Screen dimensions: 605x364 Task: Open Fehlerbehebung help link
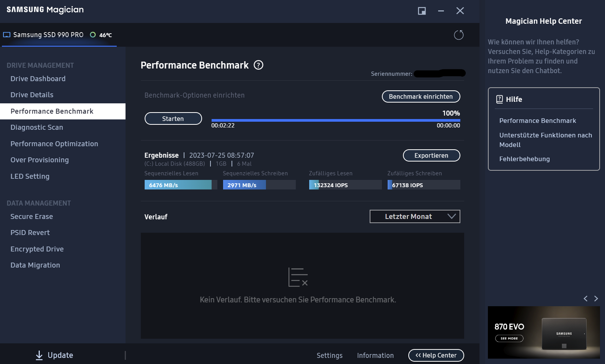tap(524, 159)
